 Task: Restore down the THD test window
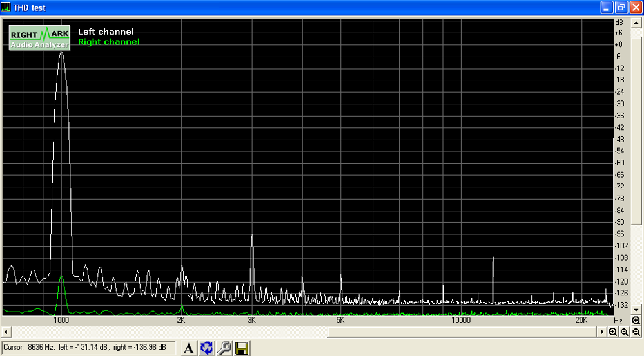click(x=621, y=7)
